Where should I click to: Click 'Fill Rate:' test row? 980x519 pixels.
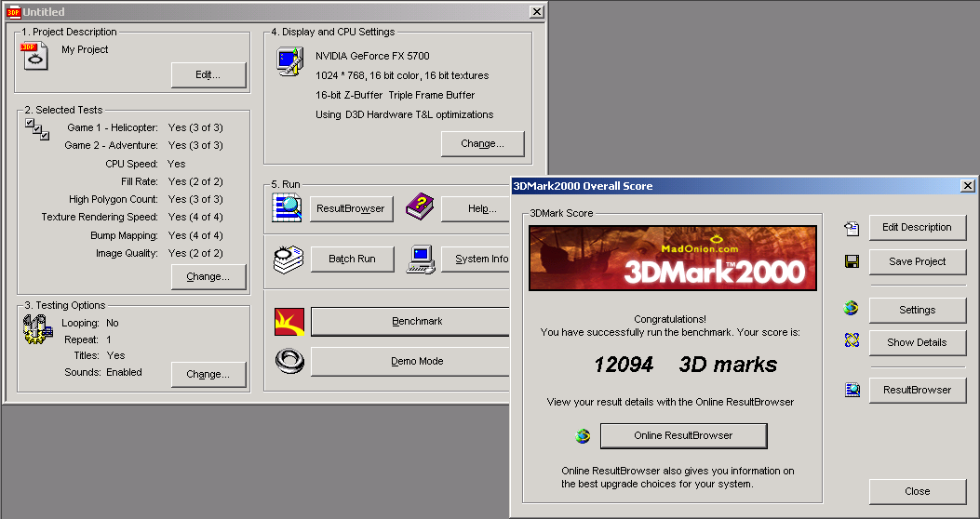tap(172, 181)
